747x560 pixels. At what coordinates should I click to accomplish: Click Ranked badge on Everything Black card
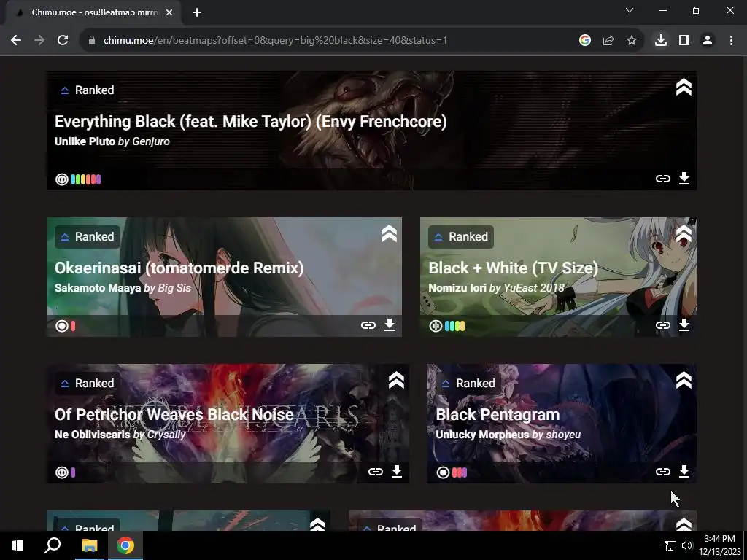(x=88, y=90)
